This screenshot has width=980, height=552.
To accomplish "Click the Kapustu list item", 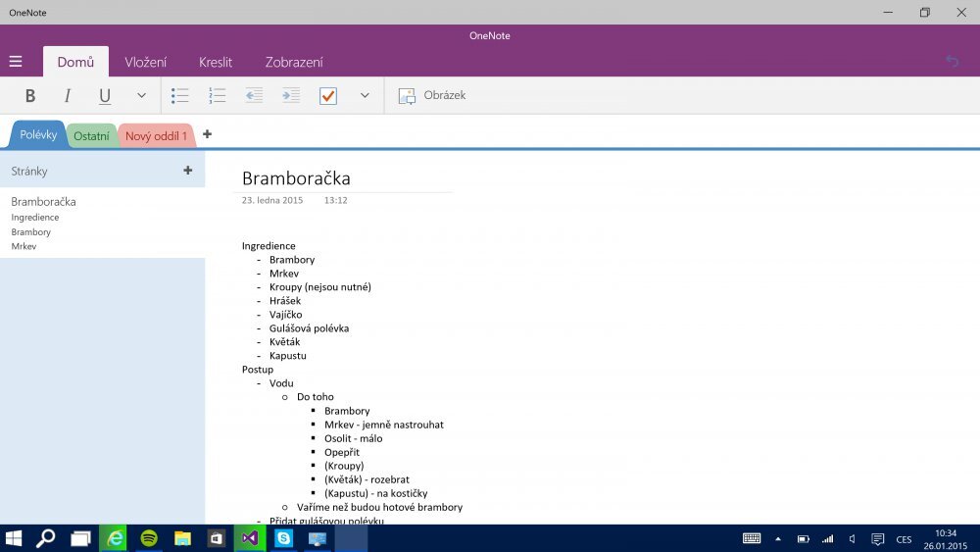I will click(x=287, y=356).
